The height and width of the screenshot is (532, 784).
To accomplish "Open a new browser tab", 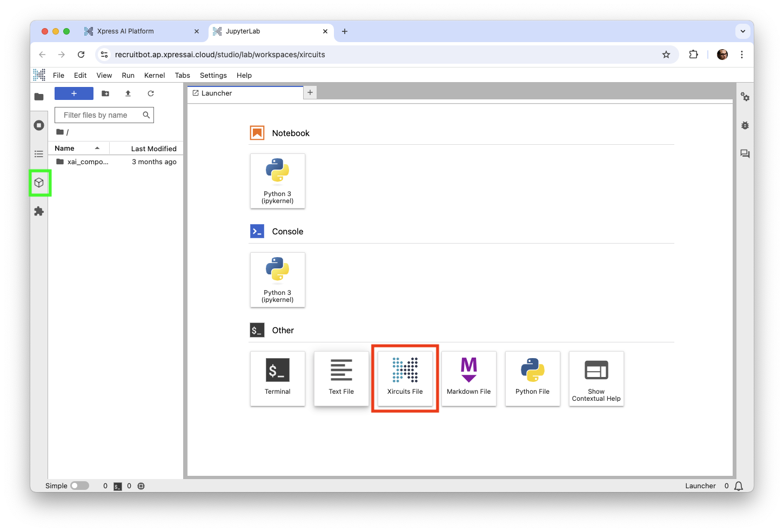I will [x=345, y=31].
